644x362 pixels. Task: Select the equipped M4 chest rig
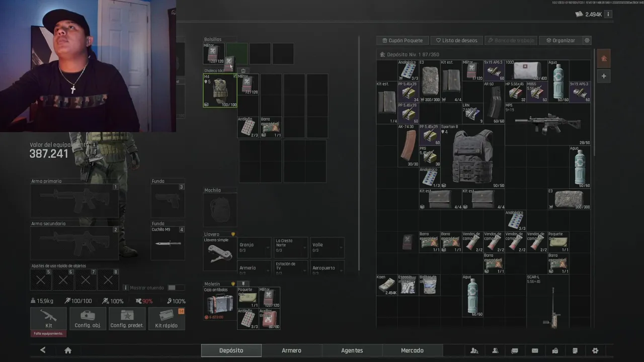click(220, 90)
